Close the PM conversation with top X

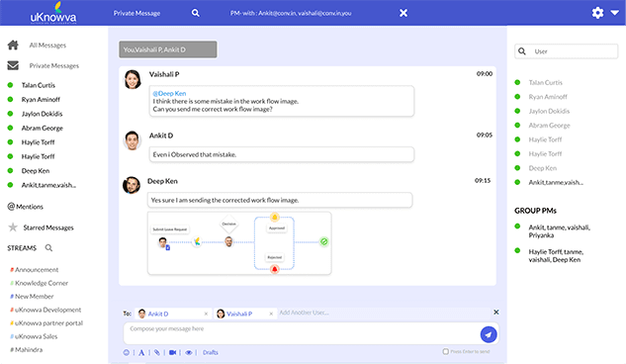pos(403,13)
